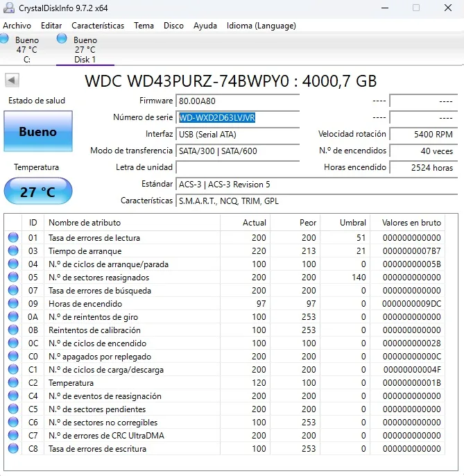Switch to the Disk 1 27 °C tab
The width and height of the screenshot is (464, 476).
[x=85, y=49]
